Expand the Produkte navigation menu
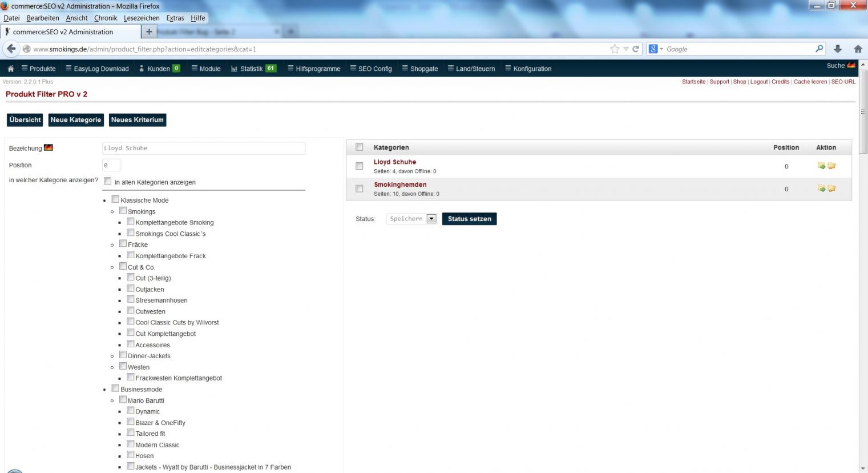The image size is (868, 473). (39, 69)
